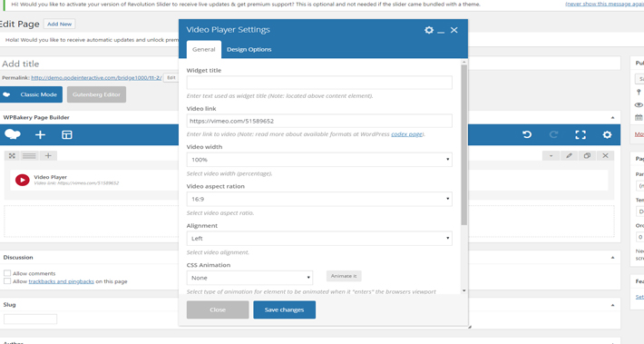644x344 pixels.
Task: Click the Edit permalink button
Action: (x=171, y=78)
